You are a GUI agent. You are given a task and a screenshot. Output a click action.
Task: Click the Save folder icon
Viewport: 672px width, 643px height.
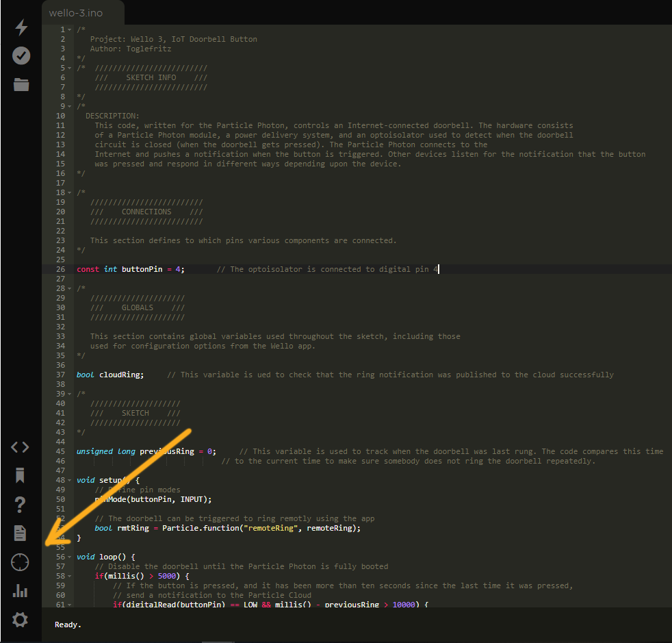pos(21,84)
